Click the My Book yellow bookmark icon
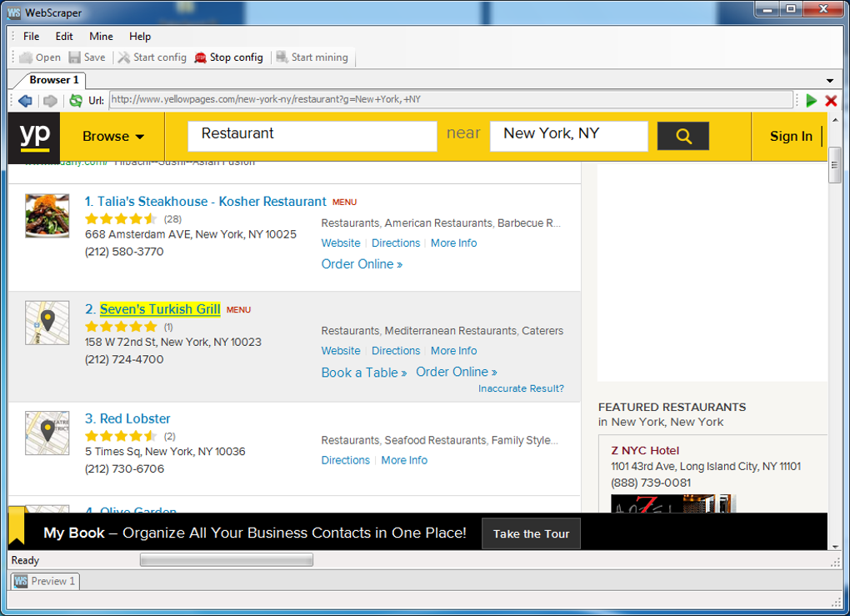The width and height of the screenshot is (850, 616). point(17,525)
